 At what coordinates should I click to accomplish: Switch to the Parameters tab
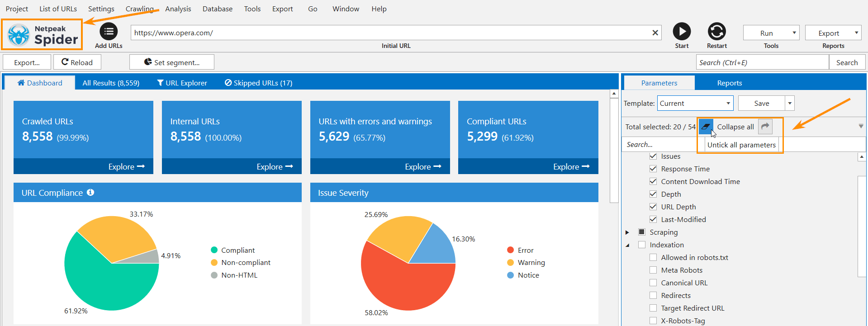coord(659,83)
